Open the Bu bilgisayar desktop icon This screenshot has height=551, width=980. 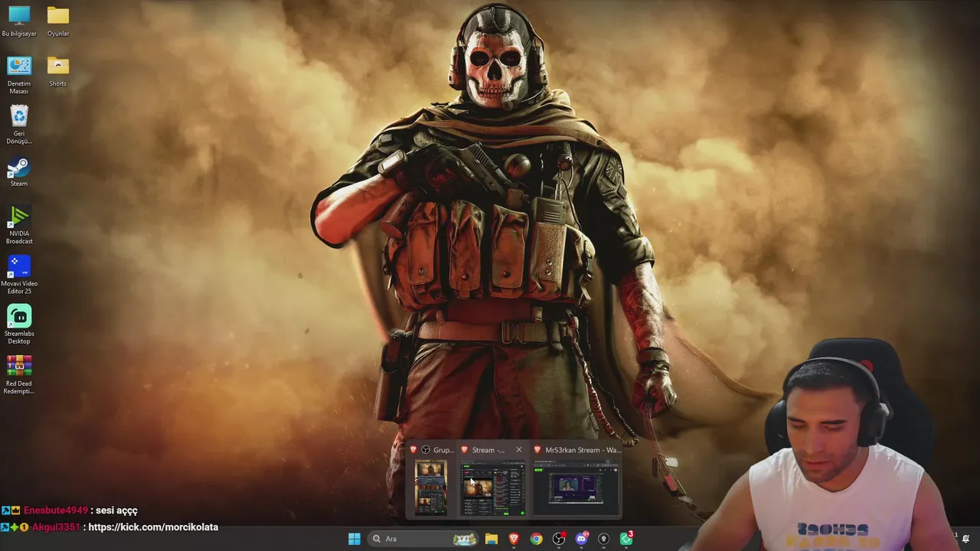(x=19, y=21)
